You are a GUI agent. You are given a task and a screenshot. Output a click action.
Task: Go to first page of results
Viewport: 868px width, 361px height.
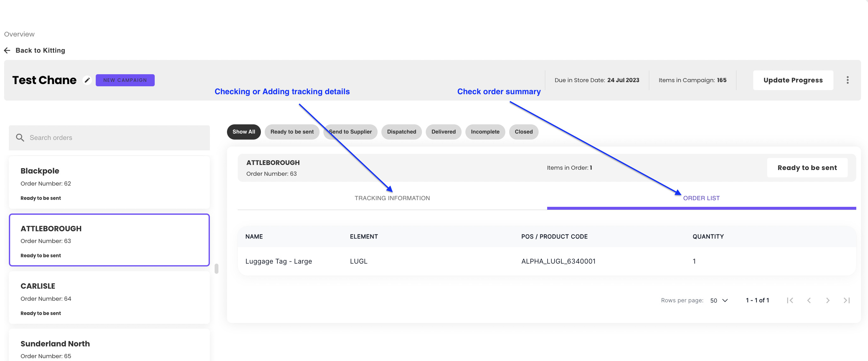coord(789,300)
